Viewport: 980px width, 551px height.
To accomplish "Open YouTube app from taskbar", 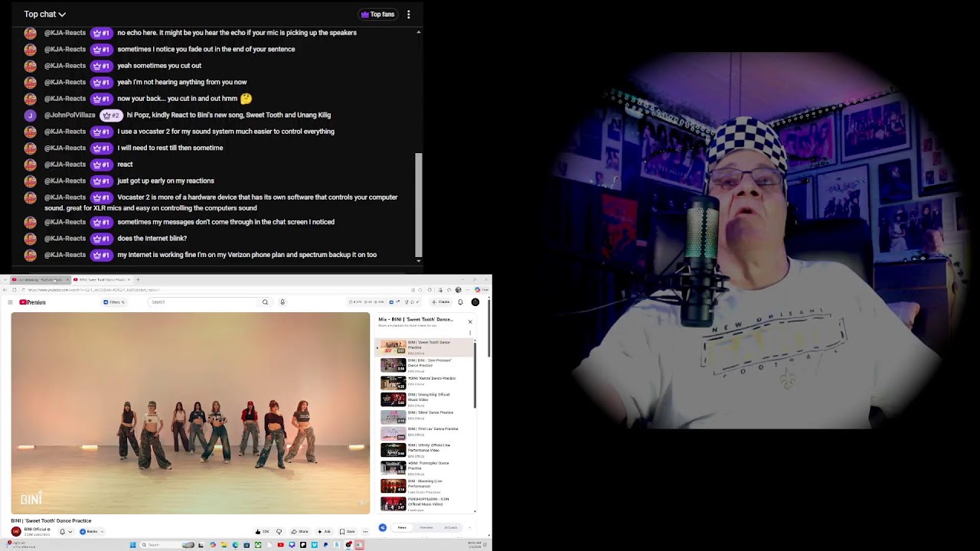I will pos(280,545).
